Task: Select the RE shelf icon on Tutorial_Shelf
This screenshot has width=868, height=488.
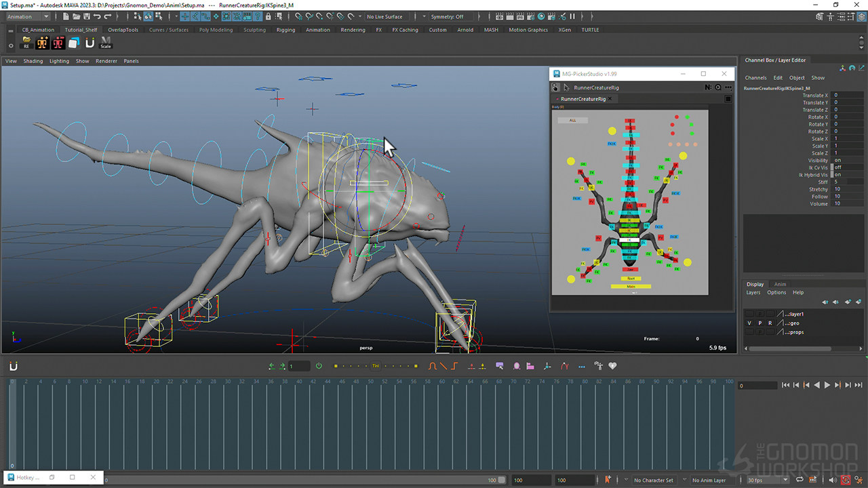Action: tap(27, 42)
